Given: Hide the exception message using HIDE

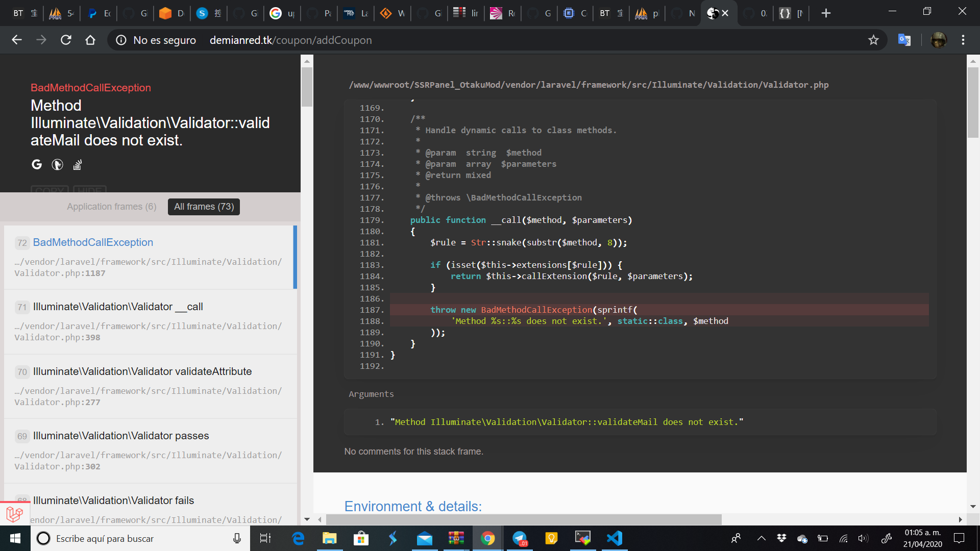Looking at the screenshot, I should (90, 191).
